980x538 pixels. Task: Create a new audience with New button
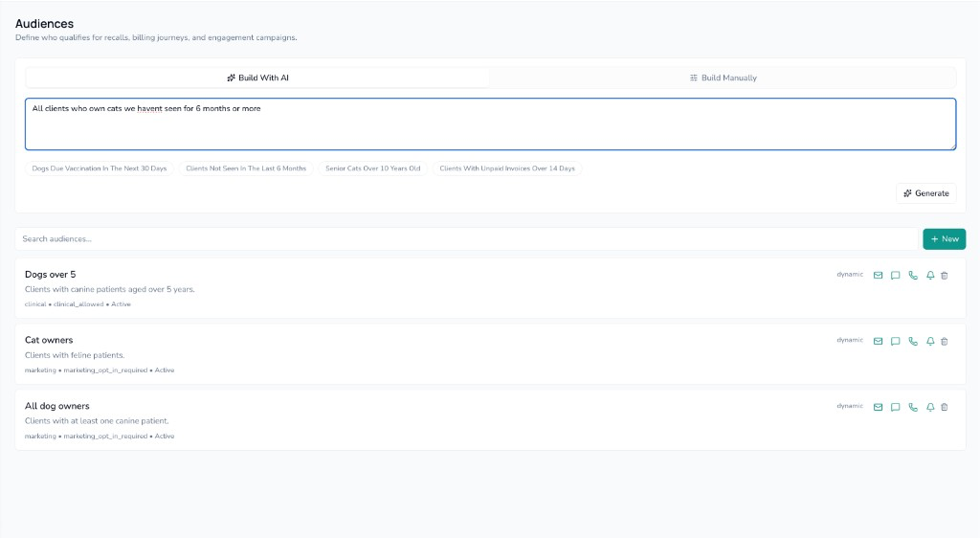coord(945,238)
